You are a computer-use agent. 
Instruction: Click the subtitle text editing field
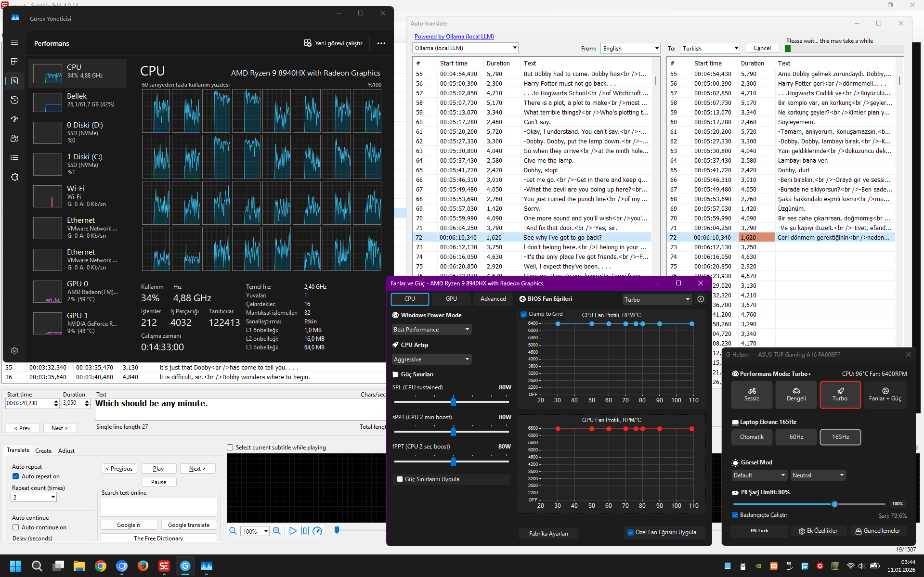tap(240, 410)
